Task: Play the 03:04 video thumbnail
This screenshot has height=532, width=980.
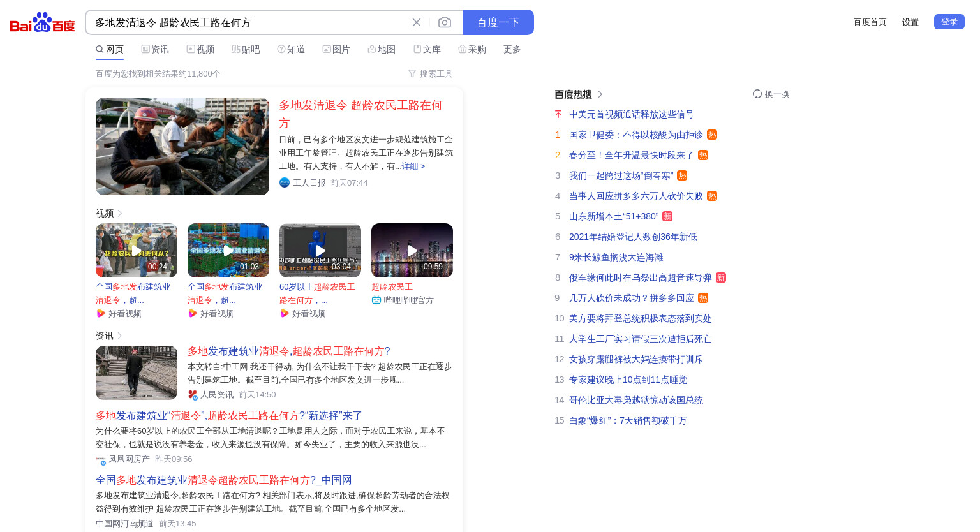Action: tap(320, 250)
